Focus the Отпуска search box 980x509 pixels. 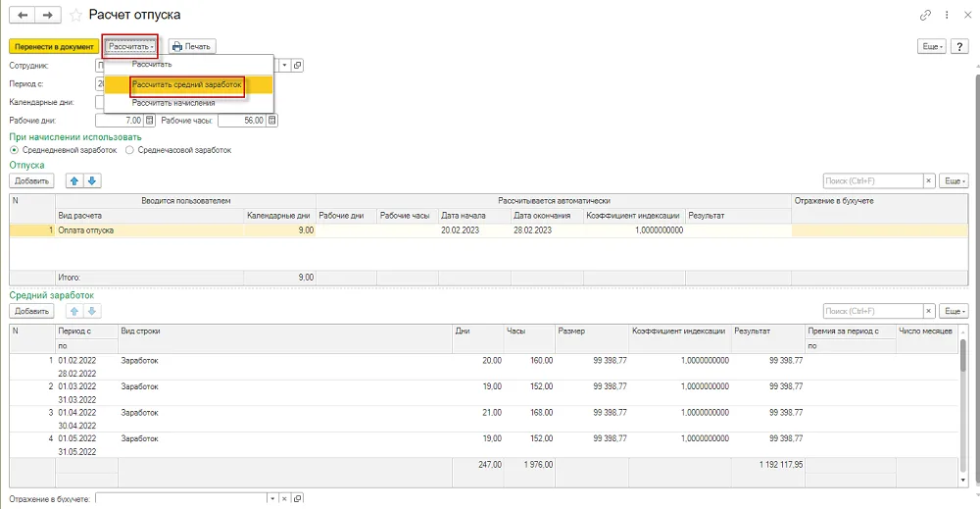[x=873, y=180]
